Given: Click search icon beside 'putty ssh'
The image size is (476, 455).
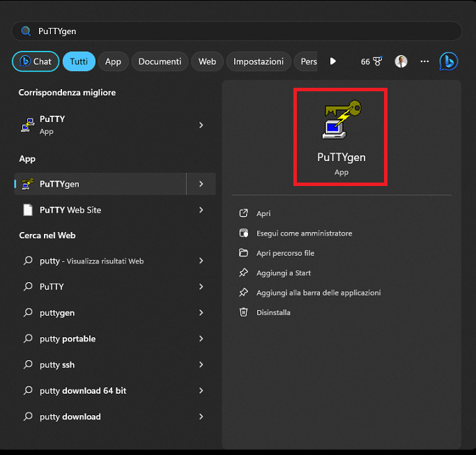Looking at the screenshot, I should [x=28, y=364].
